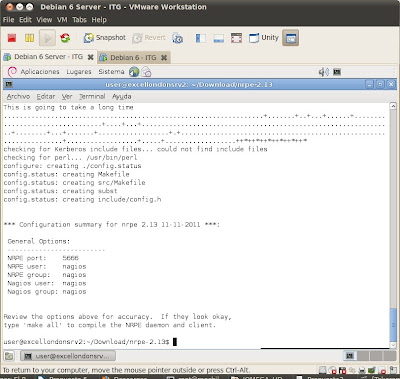The width and height of the screenshot is (400, 379).
Task: Click the 'checking for perl... /usr/bin/perl' line
Action: 70,158
